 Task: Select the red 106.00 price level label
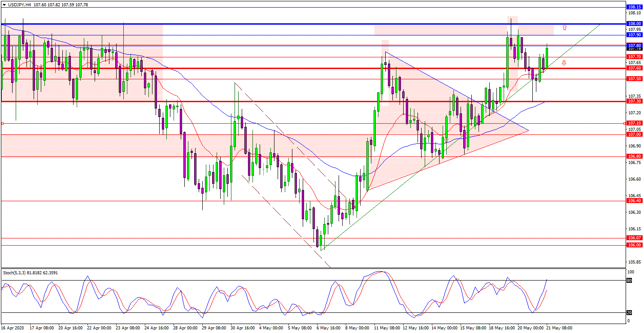coord(635,245)
